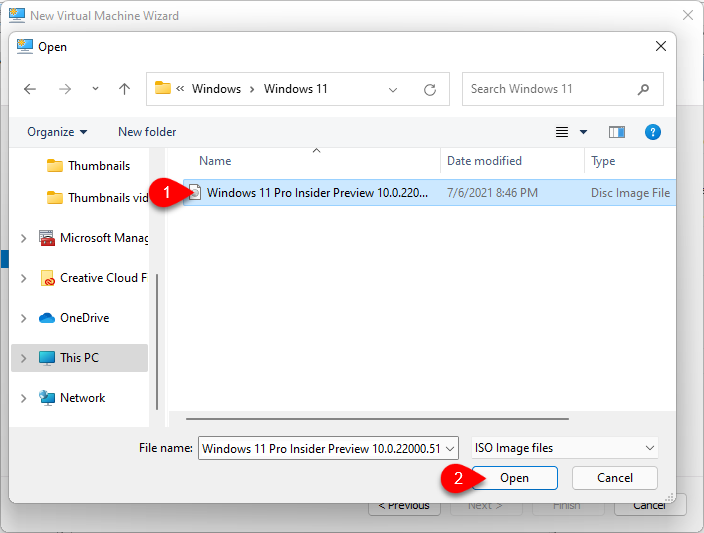Click the Disc Image File type cell

tap(630, 193)
